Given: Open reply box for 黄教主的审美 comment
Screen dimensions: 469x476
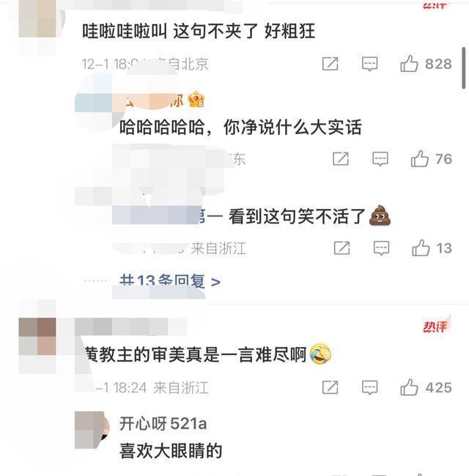Looking at the screenshot, I should coord(369,387).
